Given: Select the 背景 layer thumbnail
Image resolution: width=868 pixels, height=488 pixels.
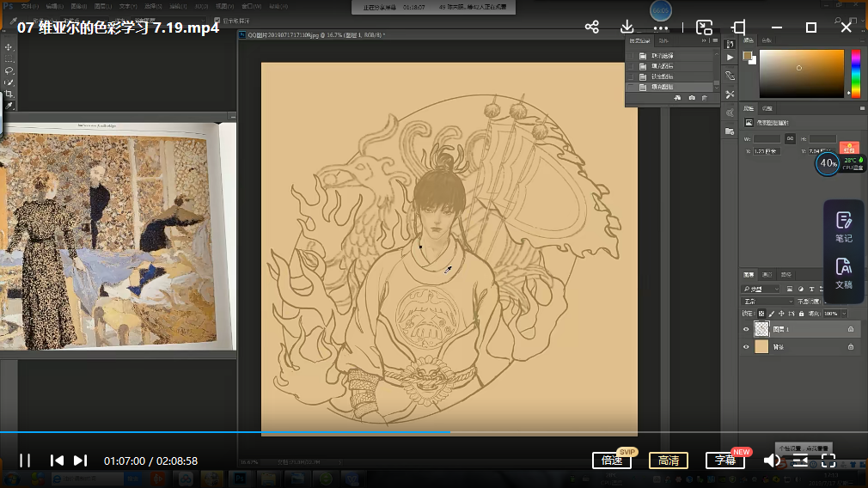Looking at the screenshot, I should 761,347.
